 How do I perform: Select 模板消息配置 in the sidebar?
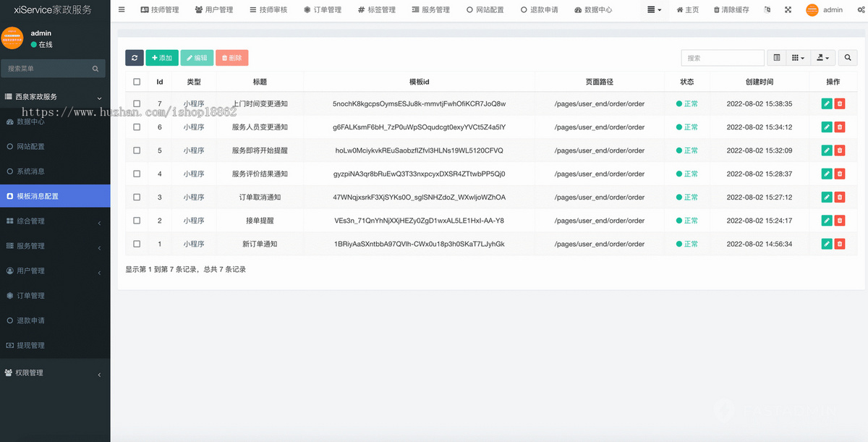43,195
